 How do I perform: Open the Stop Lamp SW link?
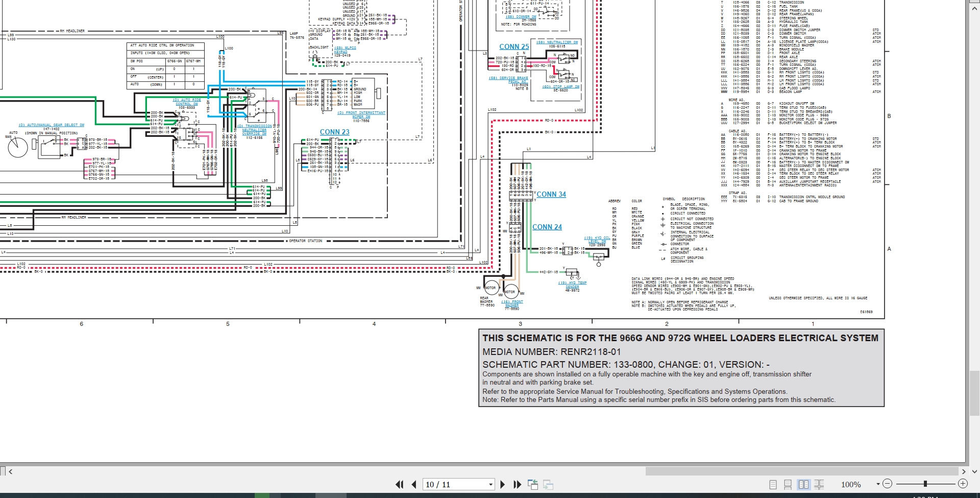click(560, 87)
